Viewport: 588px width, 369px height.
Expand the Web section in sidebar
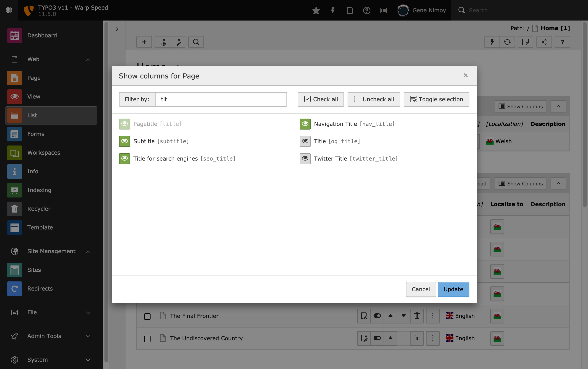tap(88, 59)
